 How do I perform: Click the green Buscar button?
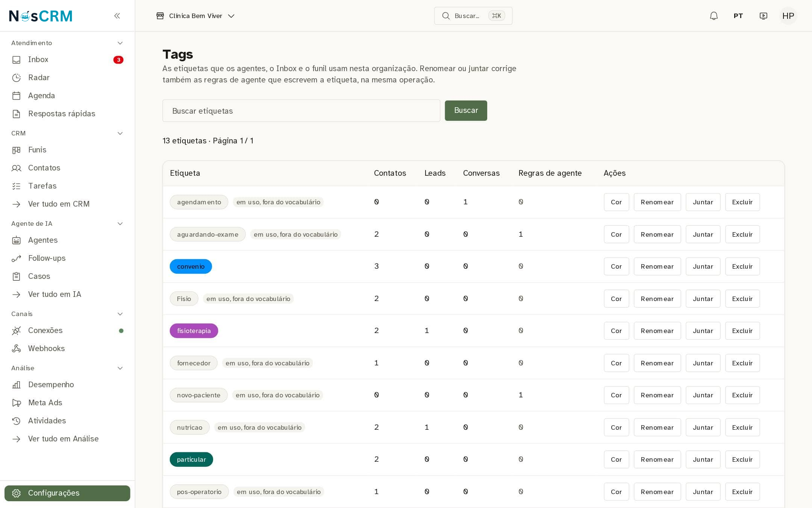466,111
